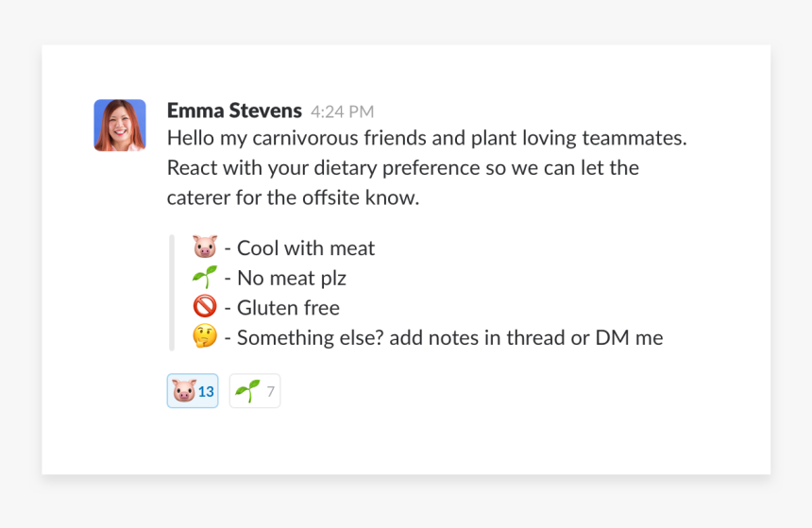Viewport: 812px width, 528px height.
Task: Click the seedling emoji beside No meat plz
Action: point(205,277)
